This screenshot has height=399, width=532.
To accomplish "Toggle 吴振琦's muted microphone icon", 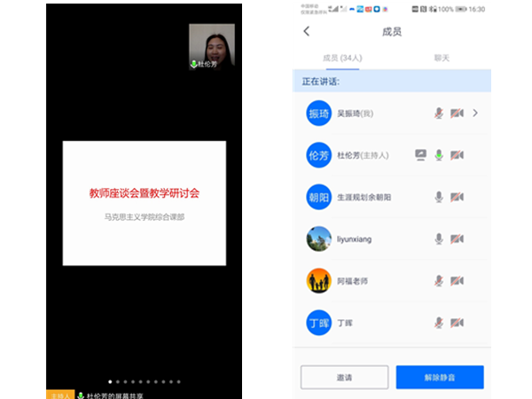I will [x=438, y=113].
